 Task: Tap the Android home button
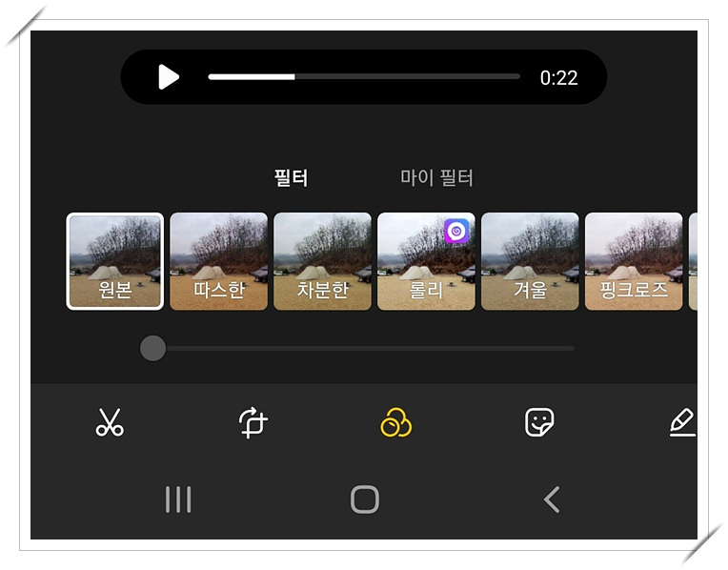click(x=365, y=499)
